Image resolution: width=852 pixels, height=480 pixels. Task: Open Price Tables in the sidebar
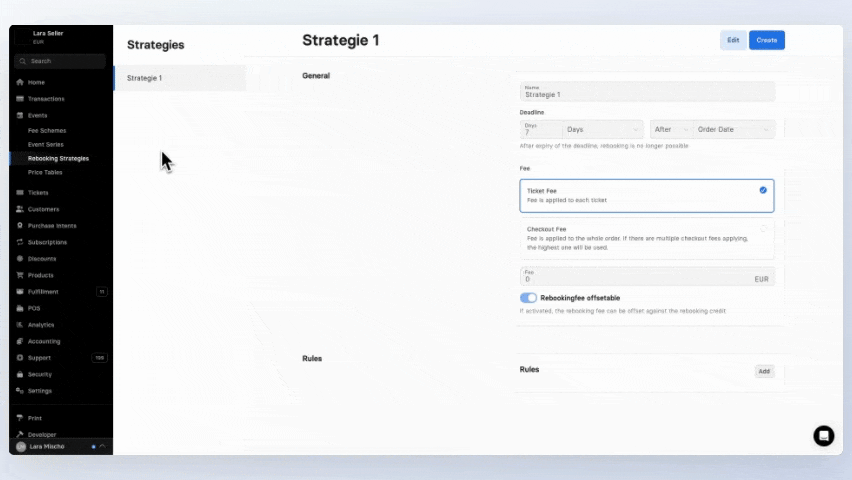tap(45, 172)
